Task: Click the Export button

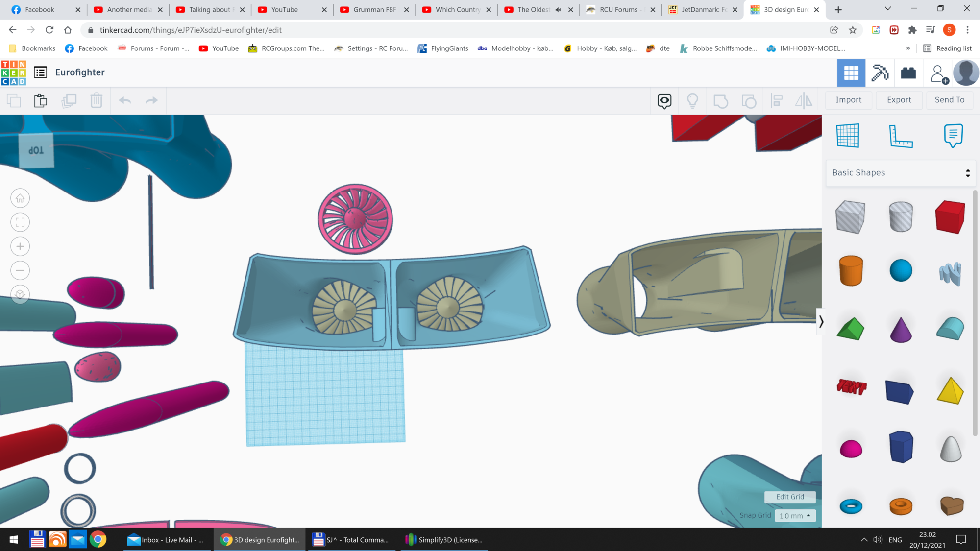Action: click(899, 100)
